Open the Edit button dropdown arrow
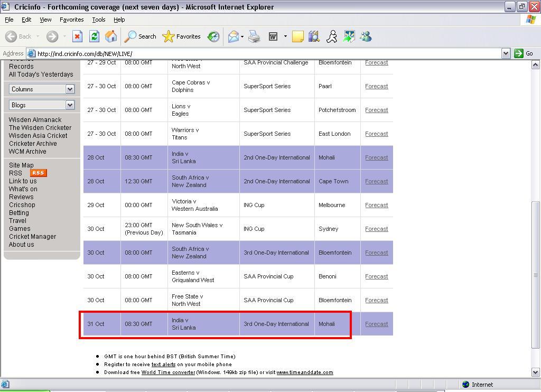The width and height of the screenshot is (541, 392). (285, 36)
